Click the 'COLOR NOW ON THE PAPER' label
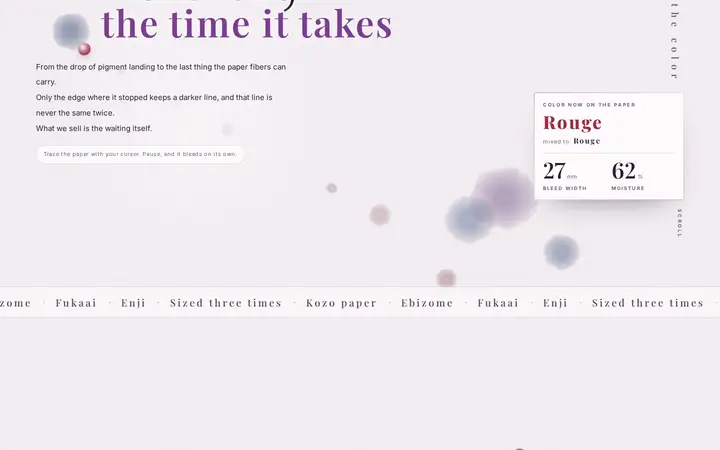The width and height of the screenshot is (720, 450). [x=589, y=105]
